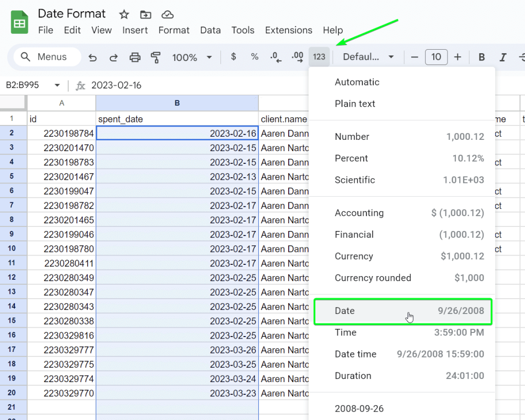The width and height of the screenshot is (525, 420).
Task: Click the spent_date header cell
Action: click(x=177, y=119)
